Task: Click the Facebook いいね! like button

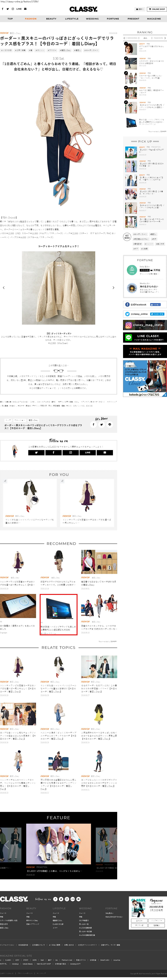Action: pyautogui.click(x=155, y=304)
